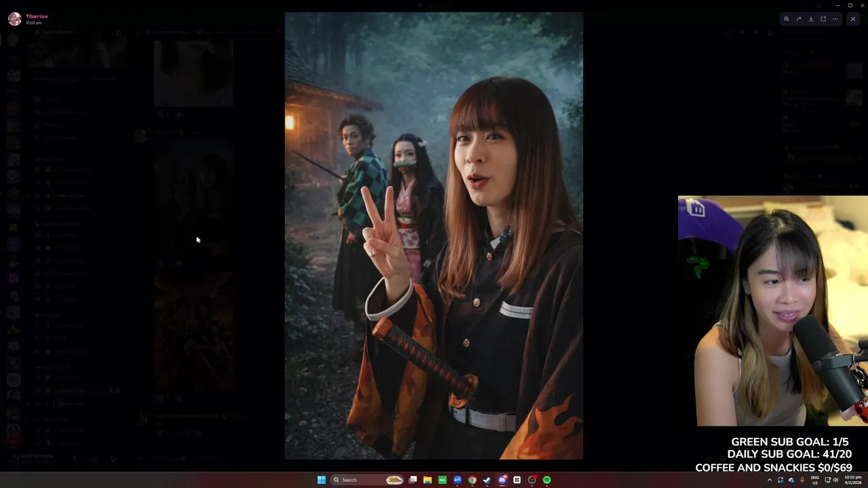Close the image viewer overlay
Viewport: 868px width, 488px height.
coord(853,19)
